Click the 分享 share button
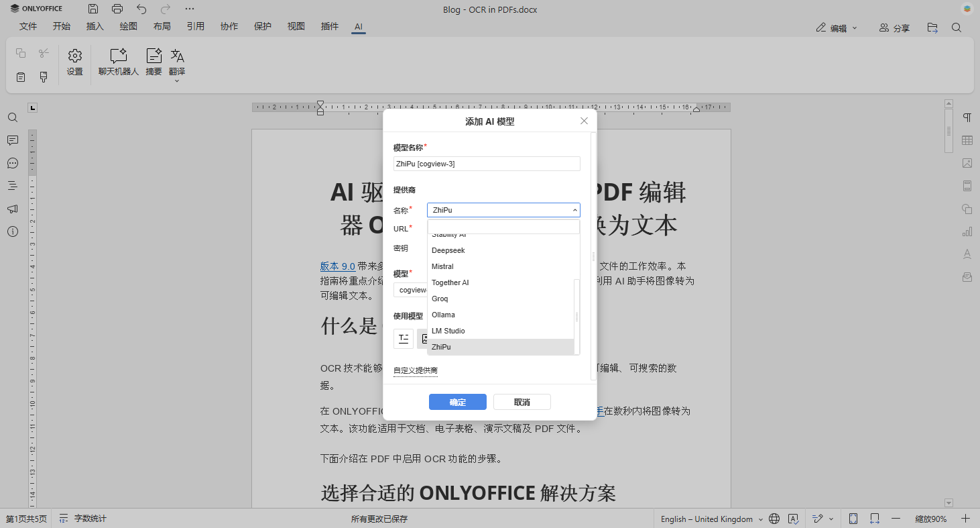 point(895,28)
